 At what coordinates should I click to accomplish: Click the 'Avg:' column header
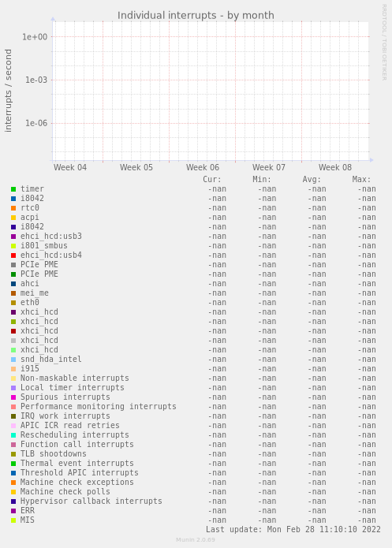[312, 180]
